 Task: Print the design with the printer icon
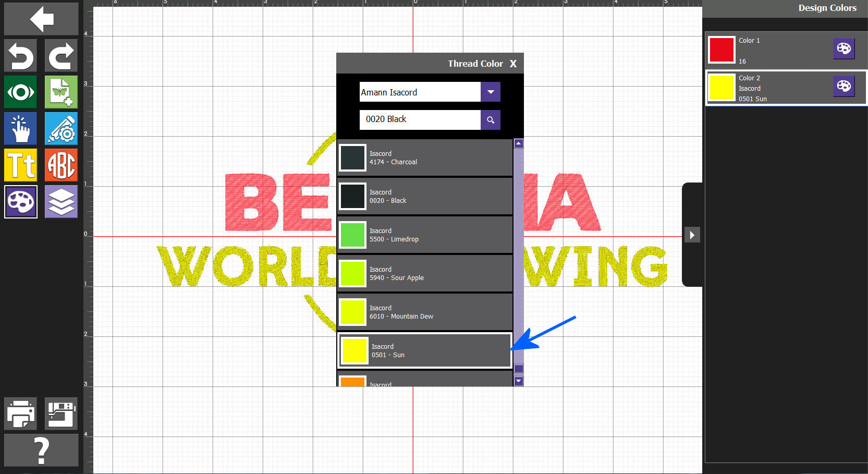click(x=21, y=414)
